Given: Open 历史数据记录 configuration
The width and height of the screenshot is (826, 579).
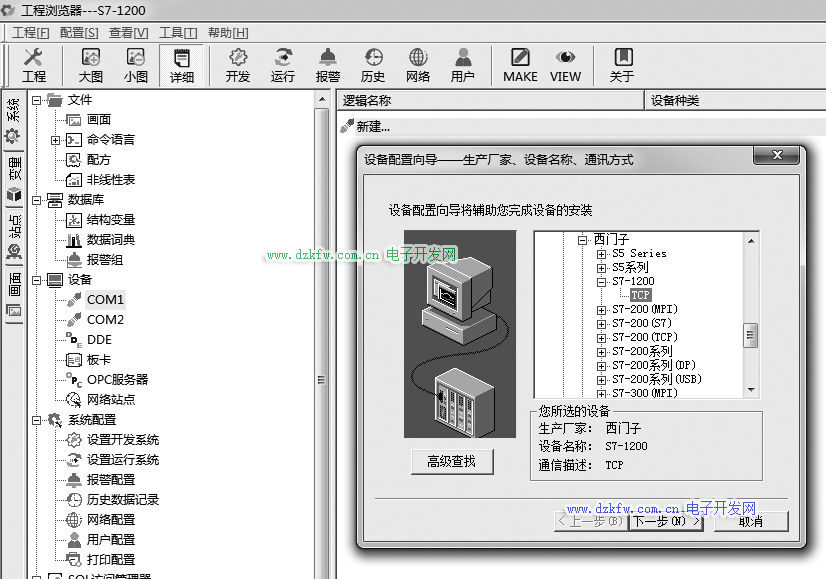Looking at the screenshot, I should click(x=123, y=500).
